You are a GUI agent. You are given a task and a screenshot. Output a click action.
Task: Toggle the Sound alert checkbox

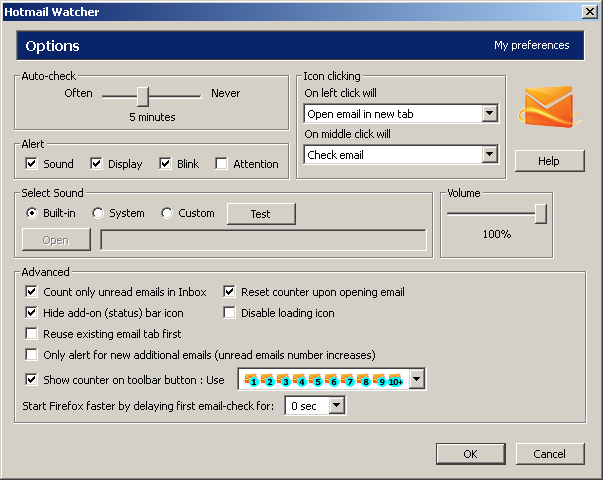32,163
